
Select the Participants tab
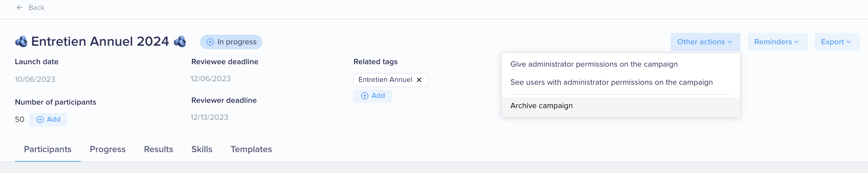coord(48,149)
